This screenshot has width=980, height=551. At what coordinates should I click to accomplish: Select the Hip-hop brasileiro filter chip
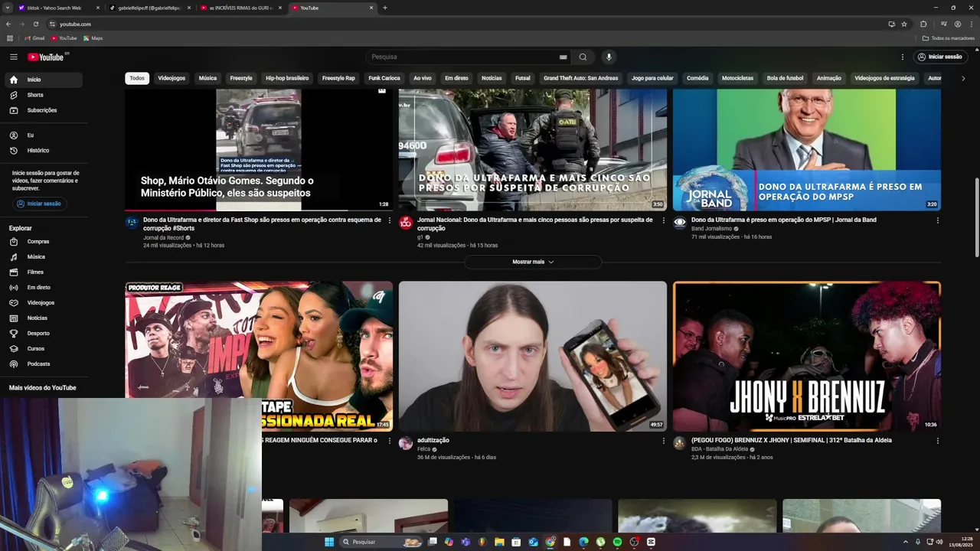287,78
